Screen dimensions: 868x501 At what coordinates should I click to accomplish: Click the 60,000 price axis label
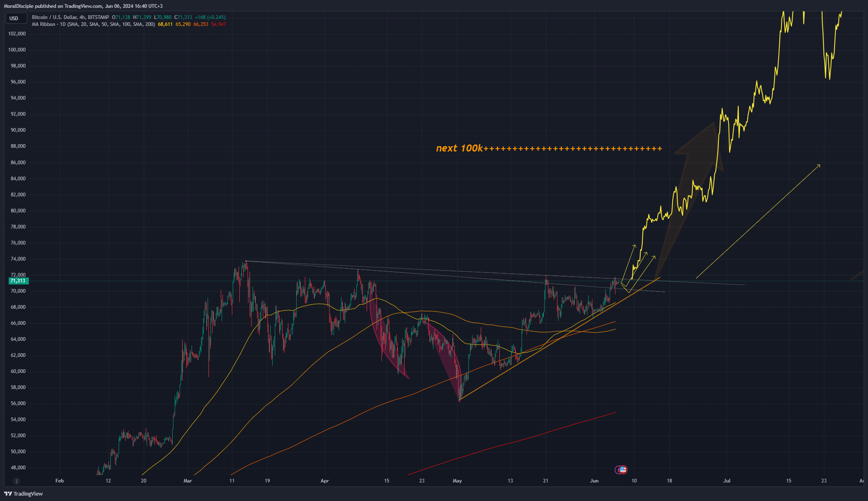pyautogui.click(x=18, y=371)
